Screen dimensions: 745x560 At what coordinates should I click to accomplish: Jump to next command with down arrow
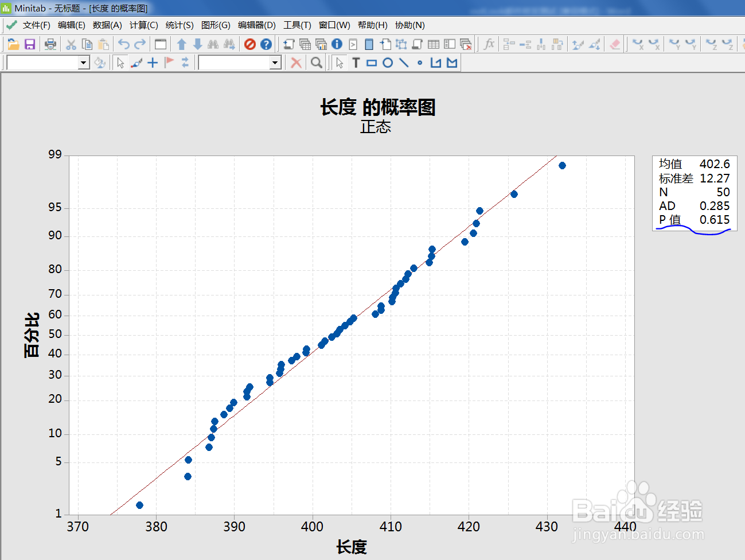pos(197,44)
